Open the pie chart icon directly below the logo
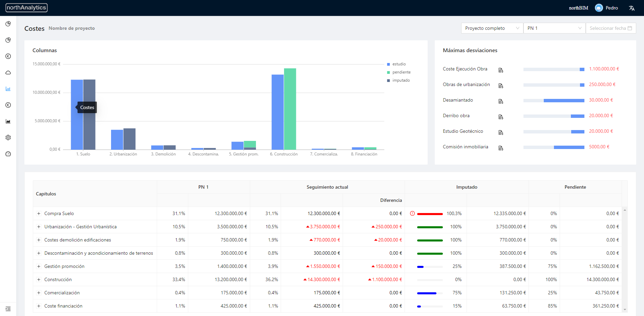The height and width of the screenshot is (316, 644). [8, 24]
